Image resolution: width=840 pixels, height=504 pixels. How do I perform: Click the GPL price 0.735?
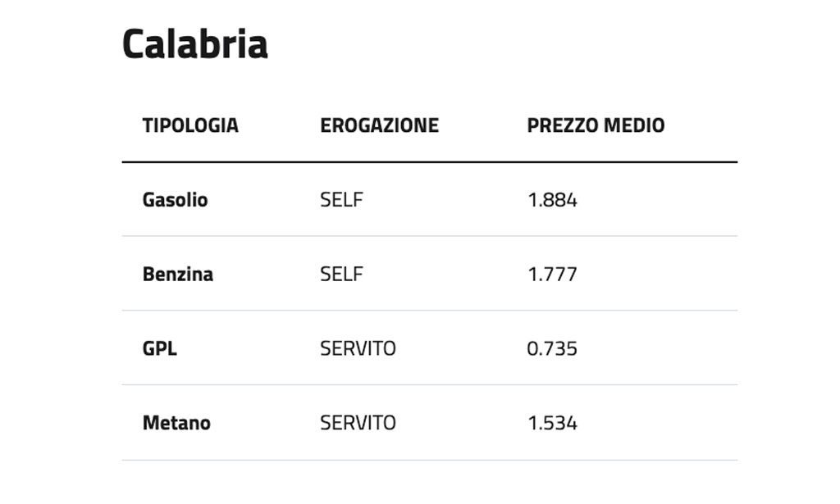[x=552, y=348]
